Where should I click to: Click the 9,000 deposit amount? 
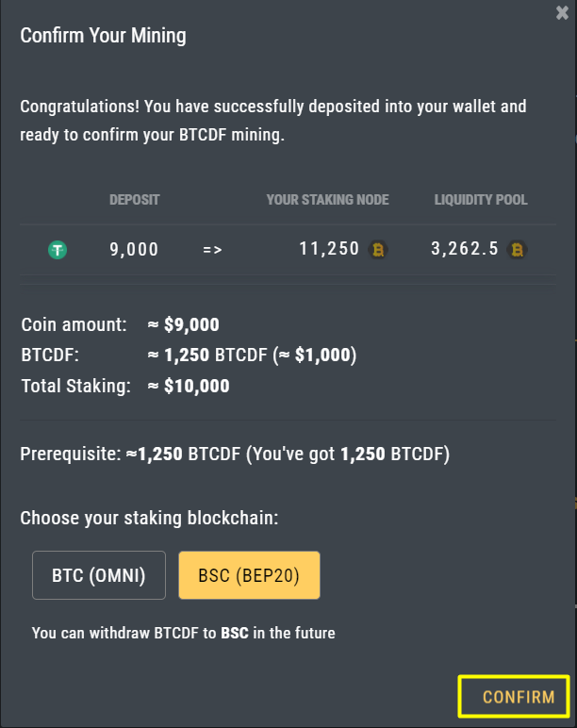point(134,249)
